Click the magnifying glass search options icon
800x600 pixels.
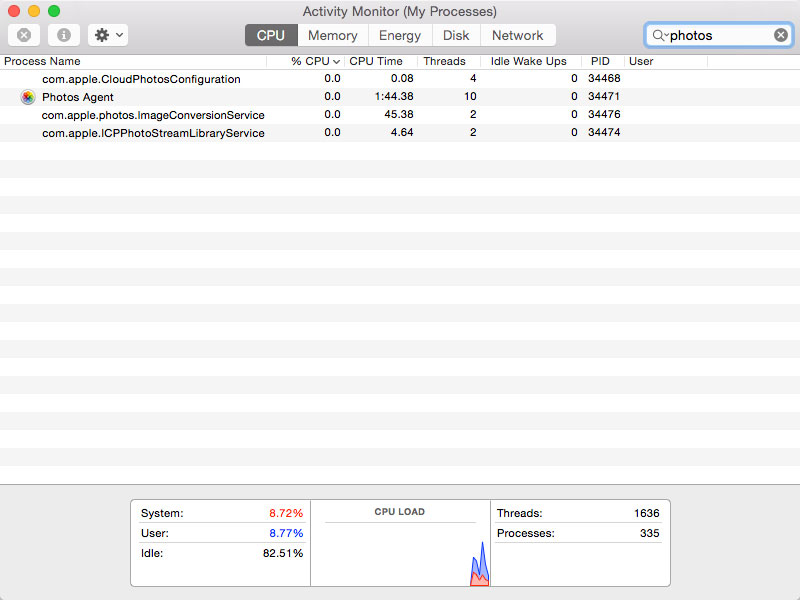[660, 35]
